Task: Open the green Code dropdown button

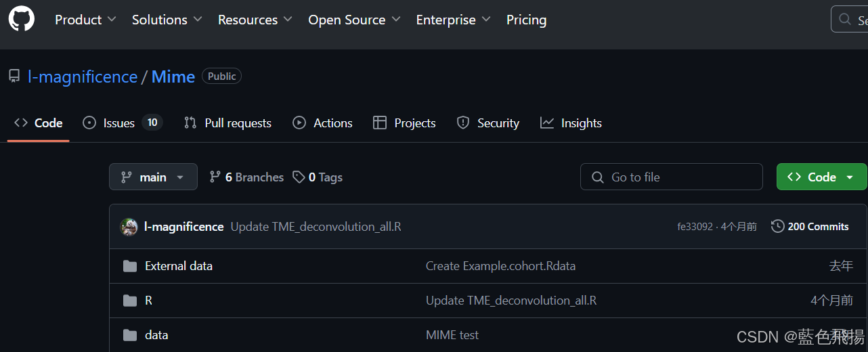Action: 821,177
